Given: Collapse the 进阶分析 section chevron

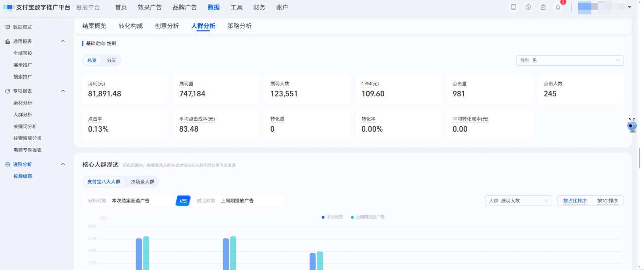Looking at the screenshot, I should pyautogui.click(x=63, y=164).
